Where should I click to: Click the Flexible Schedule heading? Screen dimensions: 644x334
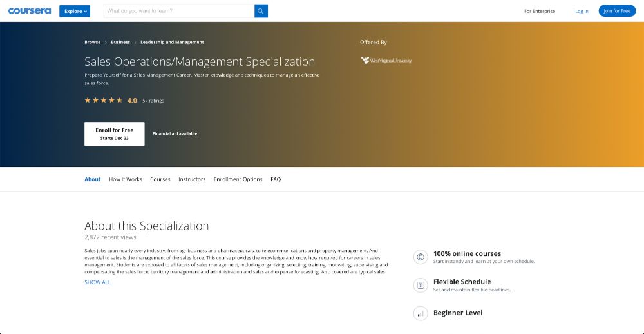(462, 282)
